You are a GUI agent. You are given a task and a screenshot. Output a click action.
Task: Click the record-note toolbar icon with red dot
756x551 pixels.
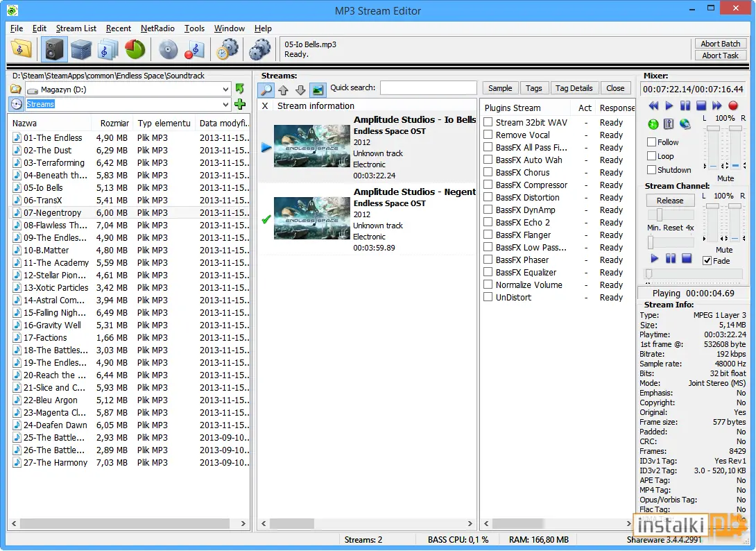coord(195,50)
